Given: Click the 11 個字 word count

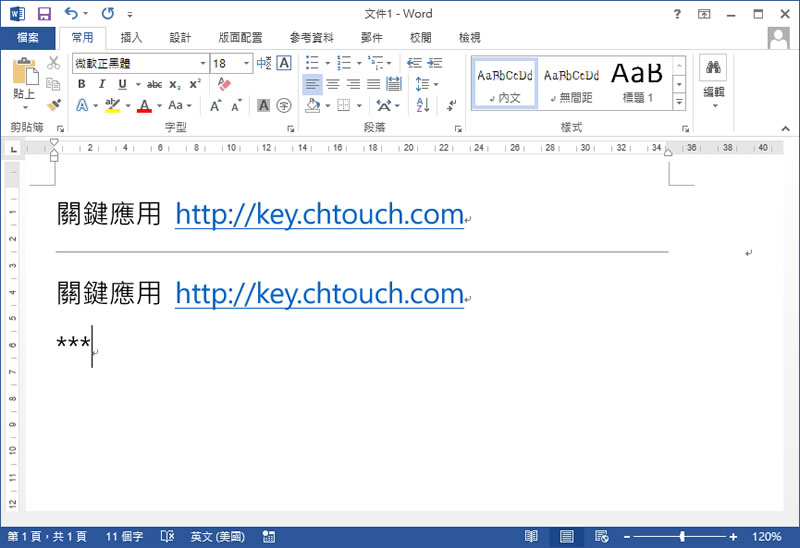Looking at the screenshot, I should [x=124, y=537].
